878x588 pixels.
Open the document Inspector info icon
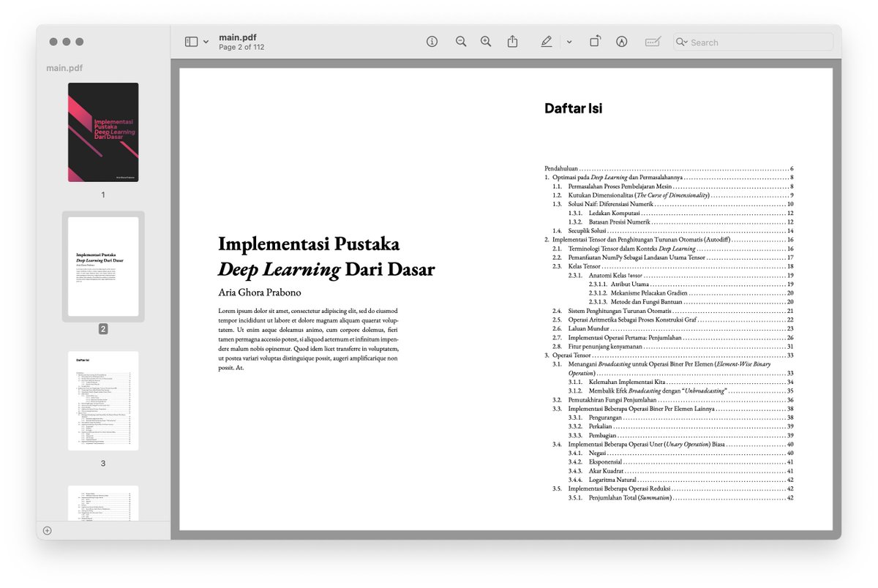pos(432,42)
